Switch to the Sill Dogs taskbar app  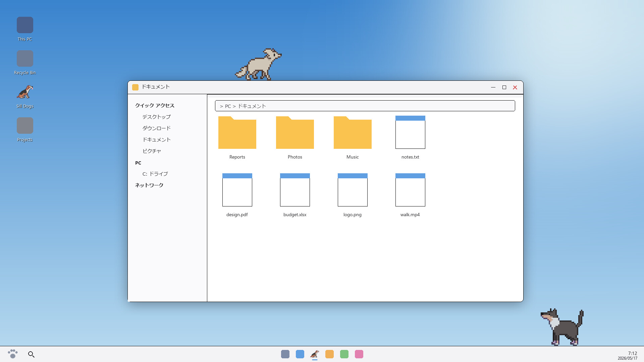(315, 354)
